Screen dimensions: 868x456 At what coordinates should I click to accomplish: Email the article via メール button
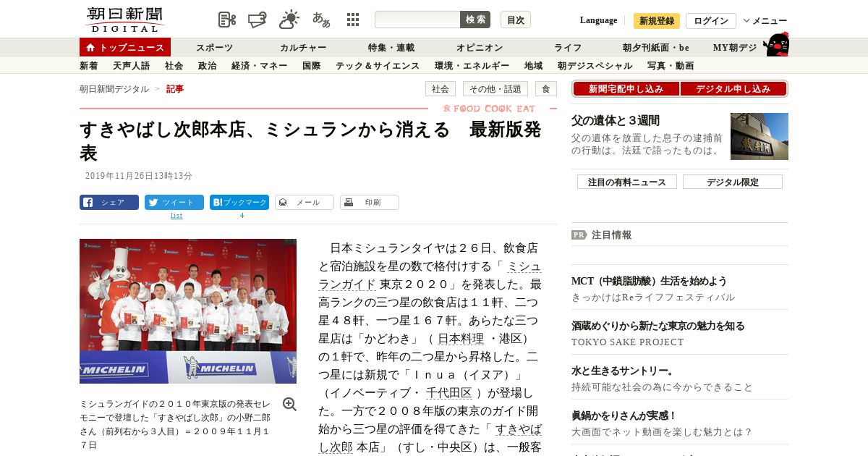(x=305, y=203)
